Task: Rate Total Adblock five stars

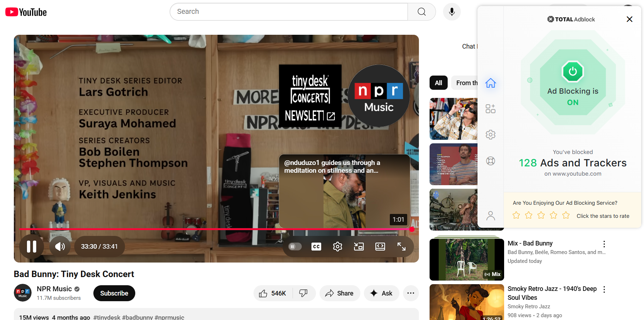Action: click(566, 215)
